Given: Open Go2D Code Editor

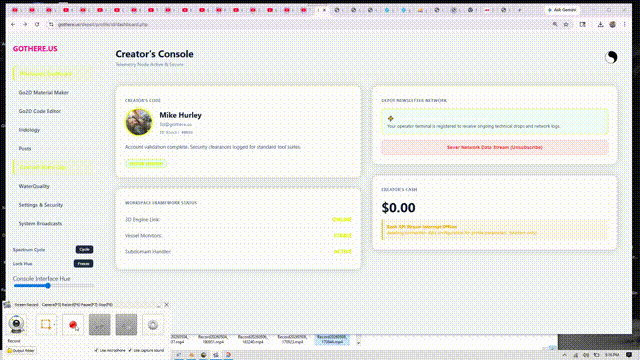Looking at the screenshot, I should [40, 111].
